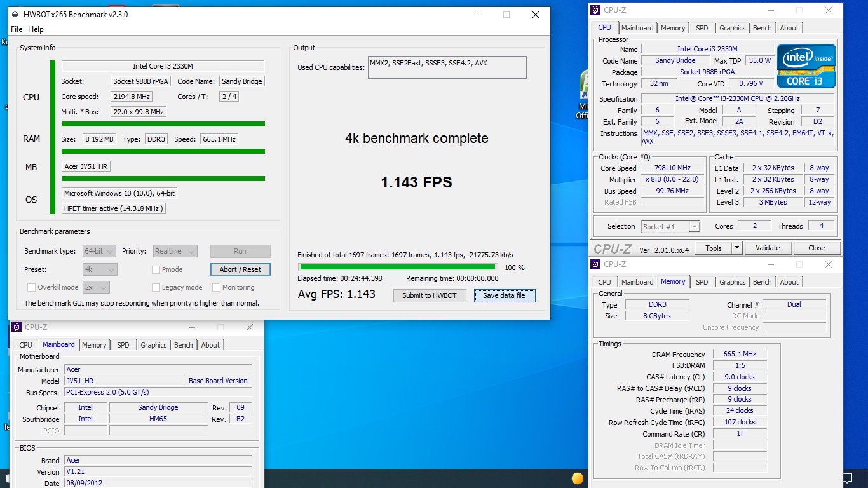Click the CPU-Z icon in the Mainboard window title bar
868x488 pixels.
(17, 327)
